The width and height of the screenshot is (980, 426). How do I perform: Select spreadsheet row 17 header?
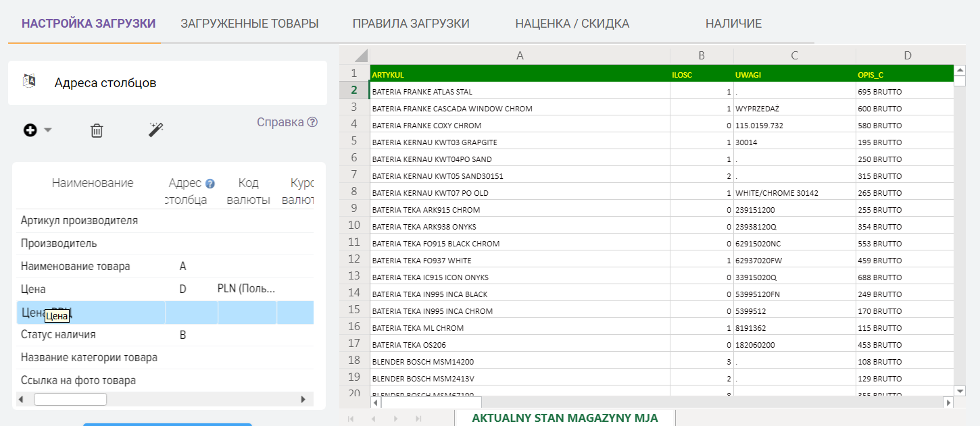pyautogui.click(x=354, y=344)
